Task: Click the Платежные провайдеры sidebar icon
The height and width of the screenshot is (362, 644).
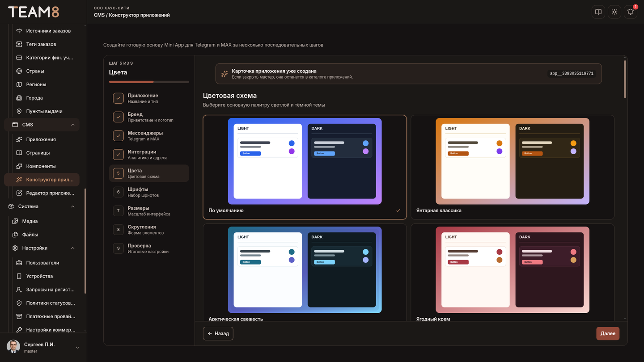Action: coord(19,316)
